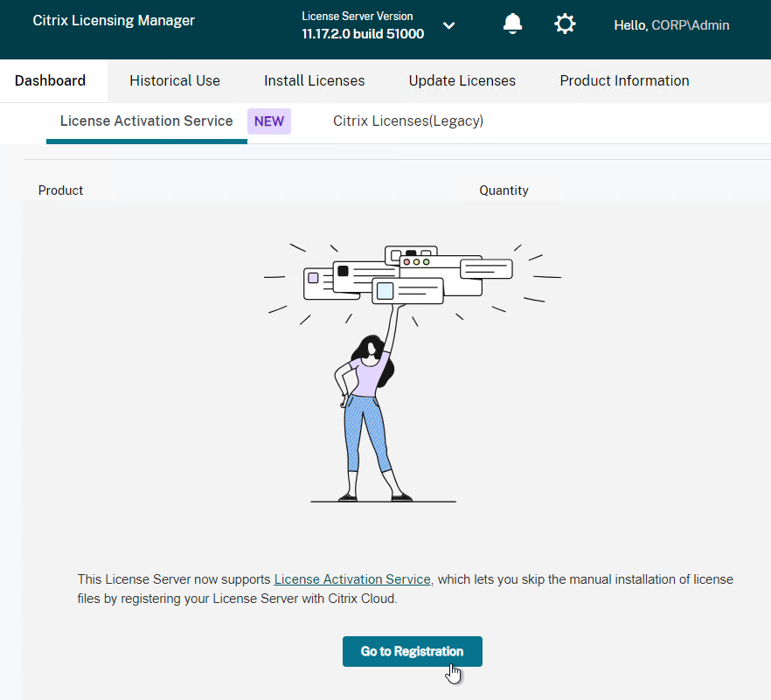Image resolution: width=771 pixels, height=700 pixels.
Task: Expand the License Server Version chevron
Action: tap(448, 25)
